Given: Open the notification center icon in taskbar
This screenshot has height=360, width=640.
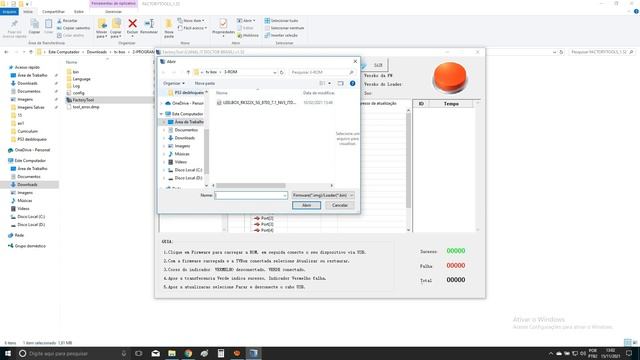Looking at the screenshot, I should click(629, 353).
